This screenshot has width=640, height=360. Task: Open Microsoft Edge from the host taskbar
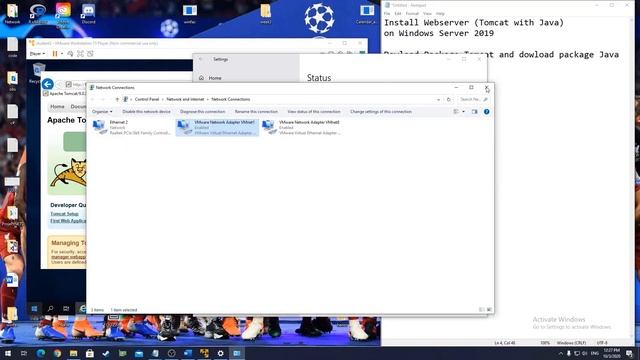tap(41, 353)
